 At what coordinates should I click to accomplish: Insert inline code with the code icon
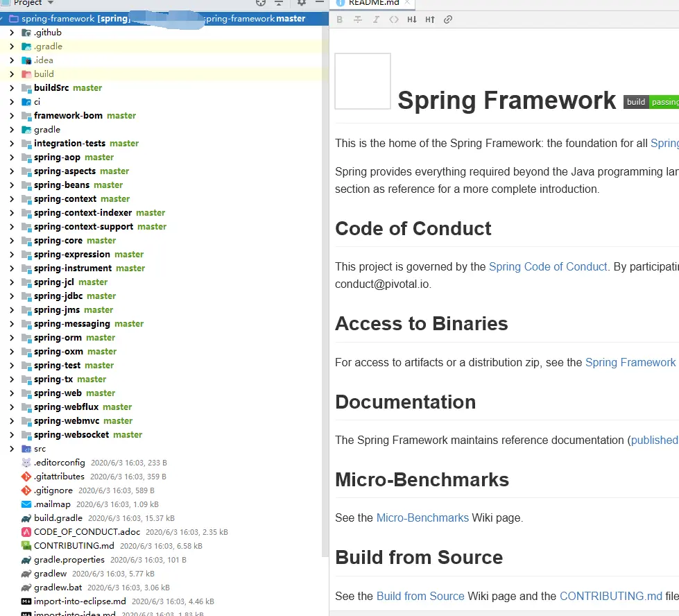click(x=394, y=19)
